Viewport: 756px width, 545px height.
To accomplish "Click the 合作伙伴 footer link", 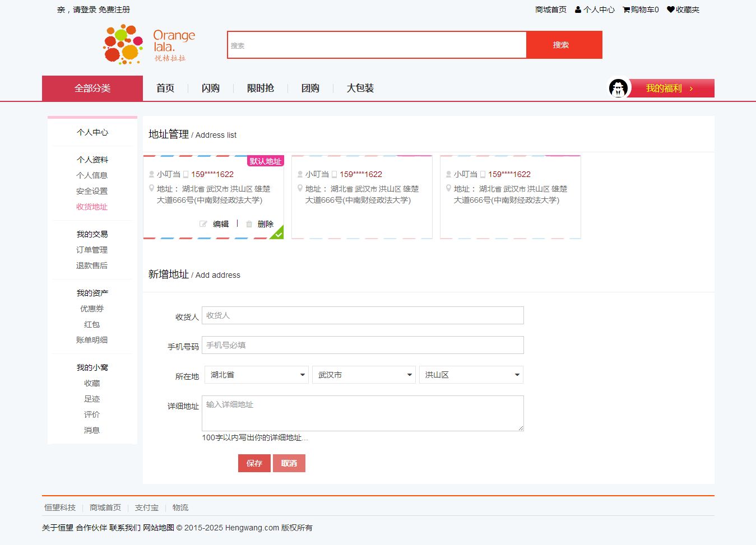I will pyautogui.click(x=91, y=528).
